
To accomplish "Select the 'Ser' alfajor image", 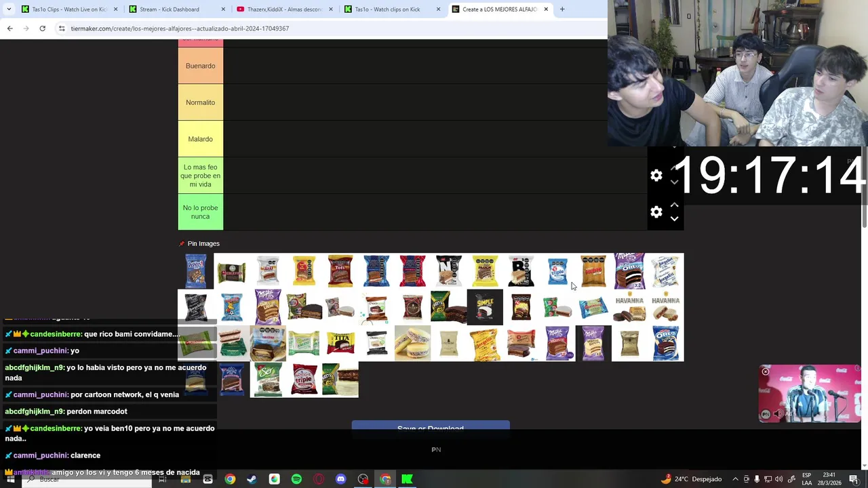I will [268, 380].
